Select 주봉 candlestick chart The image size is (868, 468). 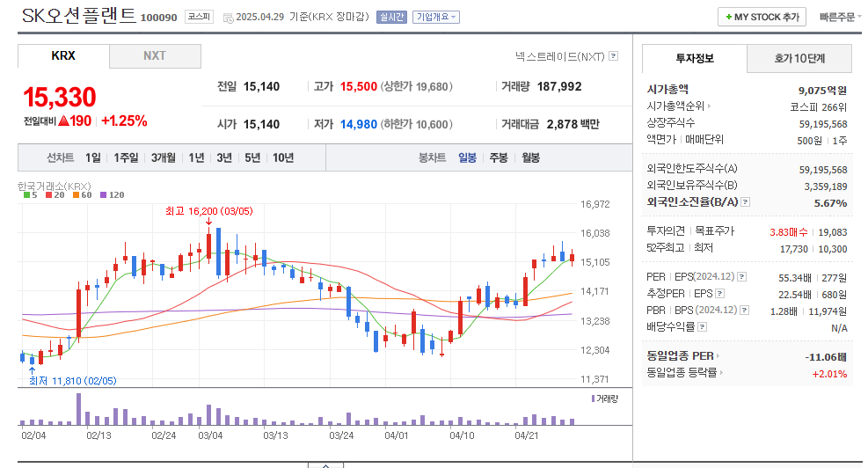click(499, 157)
